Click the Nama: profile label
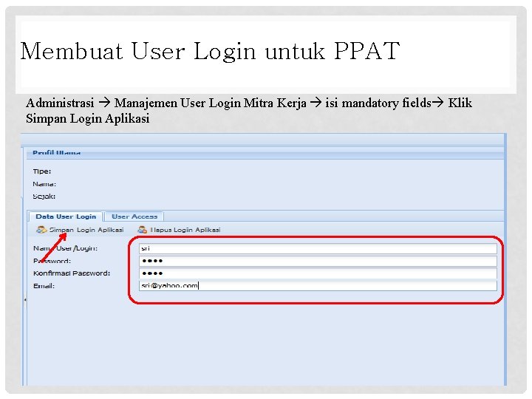532x399 pixels. pos(44,184)
